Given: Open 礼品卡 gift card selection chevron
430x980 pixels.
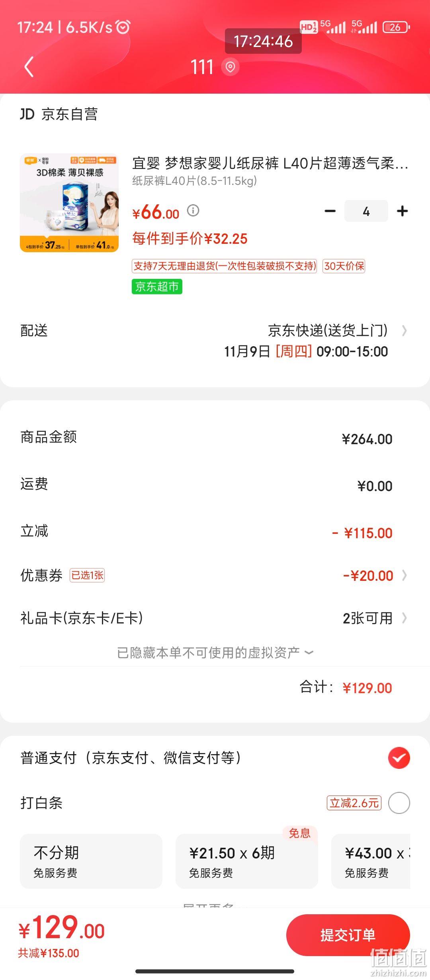Looking at the screenshot, I should tap(405, 618).
